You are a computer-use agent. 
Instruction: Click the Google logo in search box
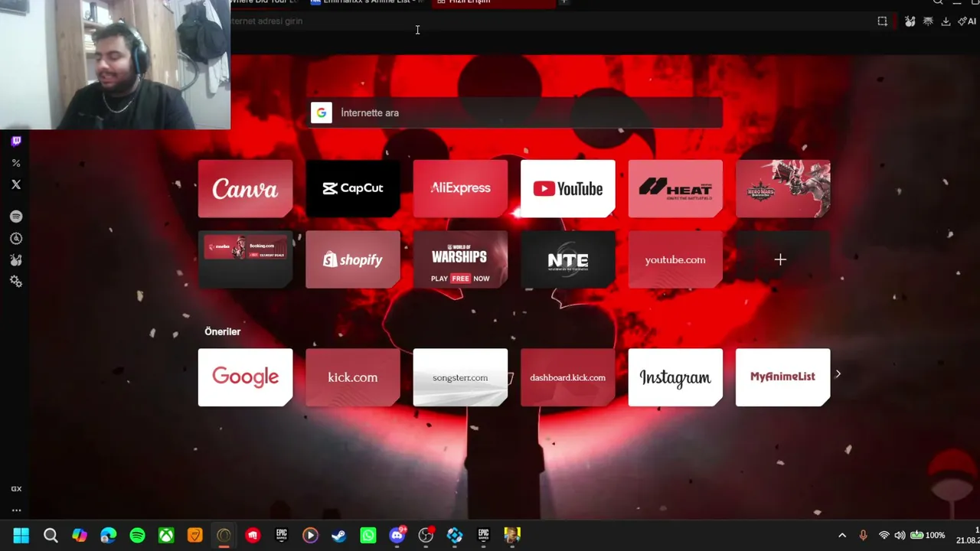pos(322,113)
